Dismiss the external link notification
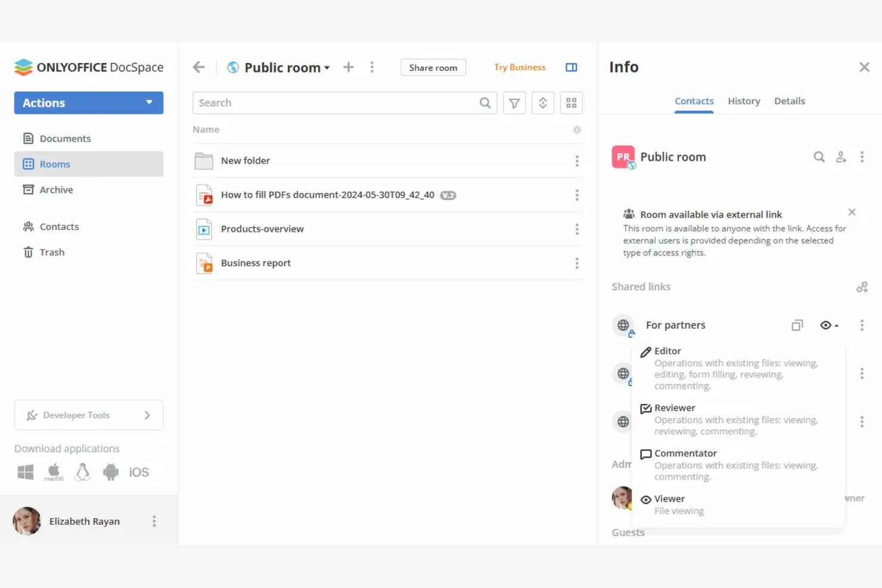 [x=852, y=212]
